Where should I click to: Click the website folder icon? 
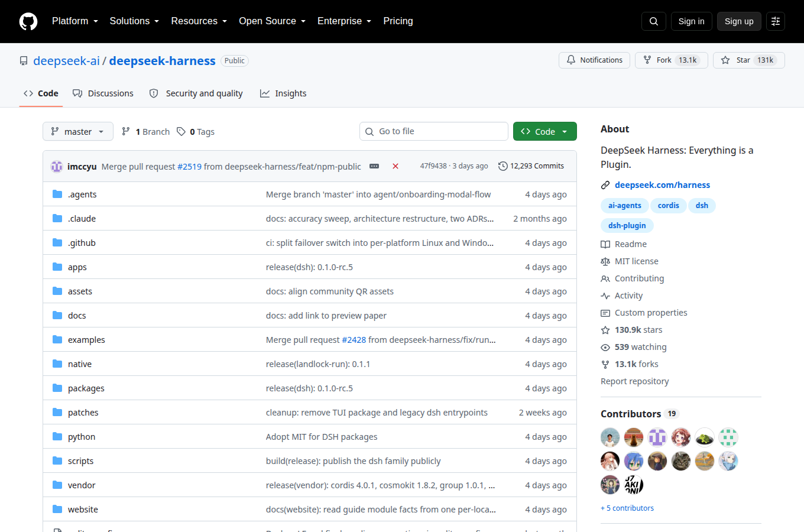click(57, 509)
